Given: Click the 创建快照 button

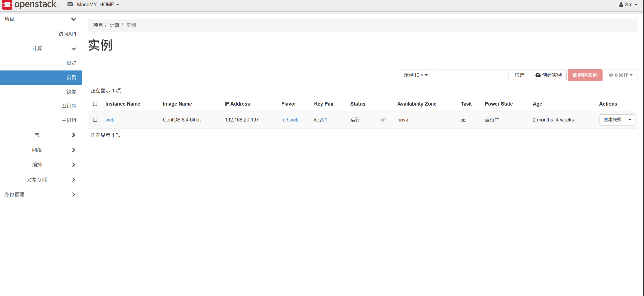Looking at the screenshot, I should pos(612,120).
